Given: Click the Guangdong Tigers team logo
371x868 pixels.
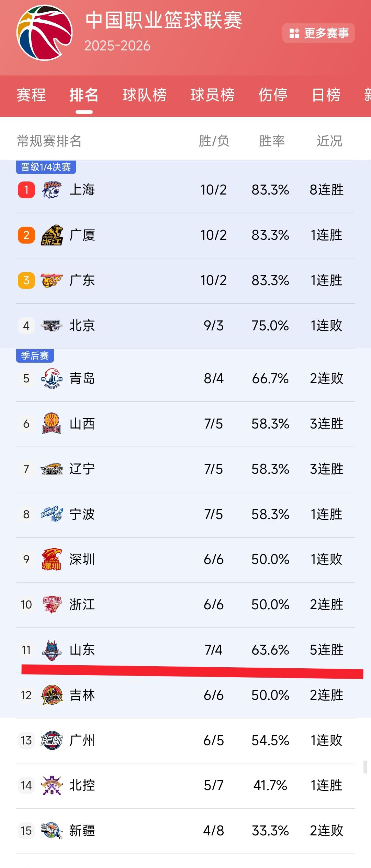Looking at the screenshot, I should click(x=52, y=281).
